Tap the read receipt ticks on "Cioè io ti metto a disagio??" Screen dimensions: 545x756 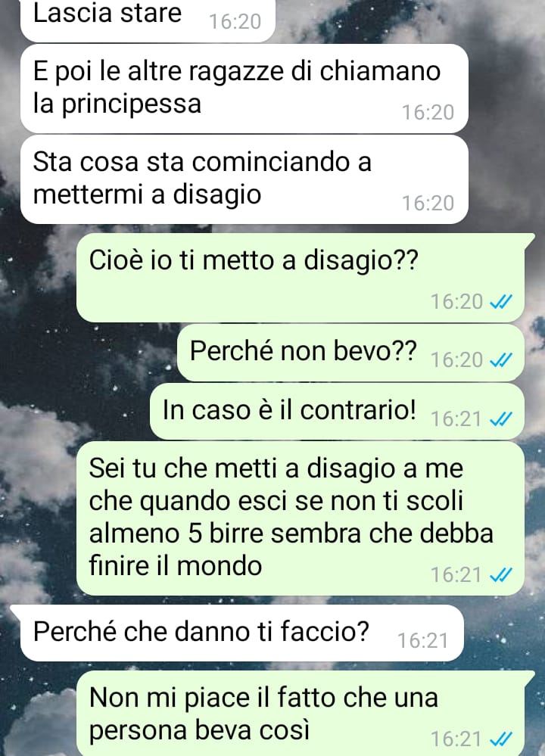point(500,302)
